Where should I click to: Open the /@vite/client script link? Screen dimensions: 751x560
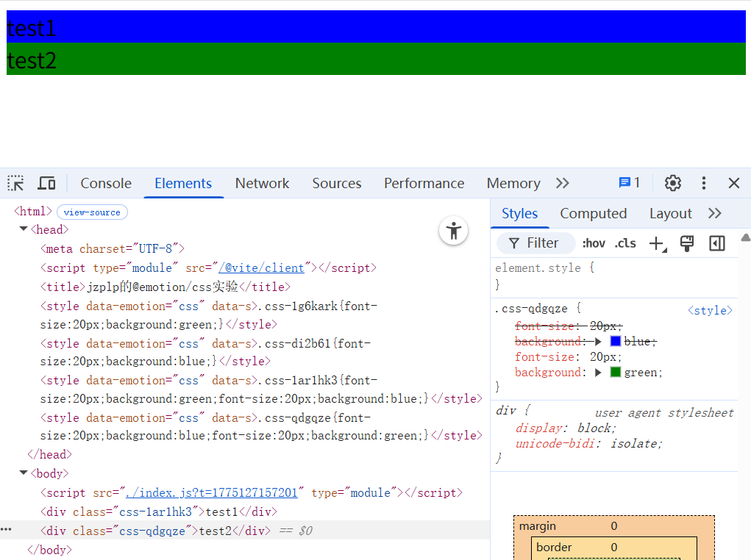click(x=264, y=268)
